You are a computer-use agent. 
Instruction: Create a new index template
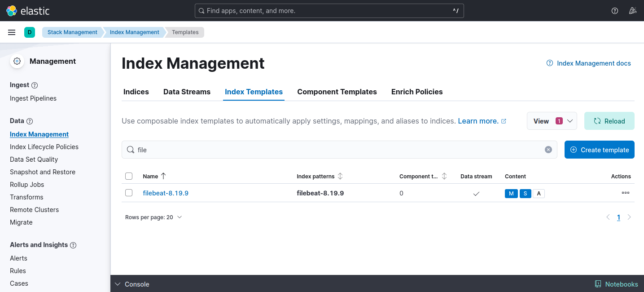pyautogui.click(x=599, y=150)
